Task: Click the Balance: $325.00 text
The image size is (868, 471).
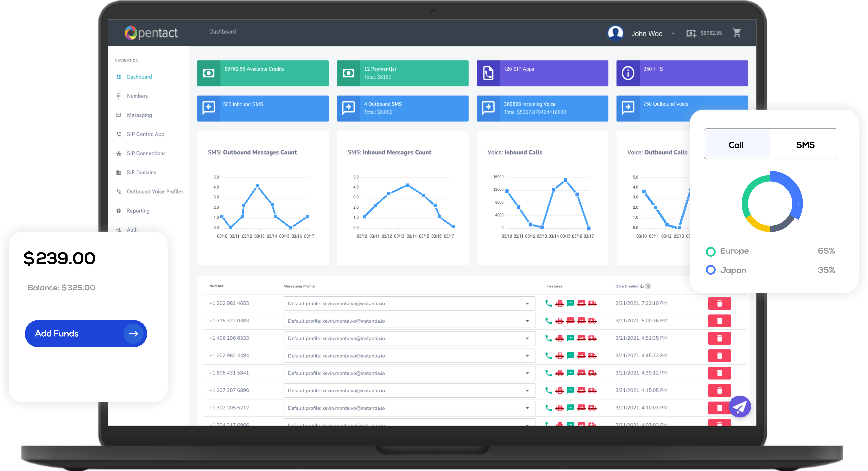Action: coord(61,288)
